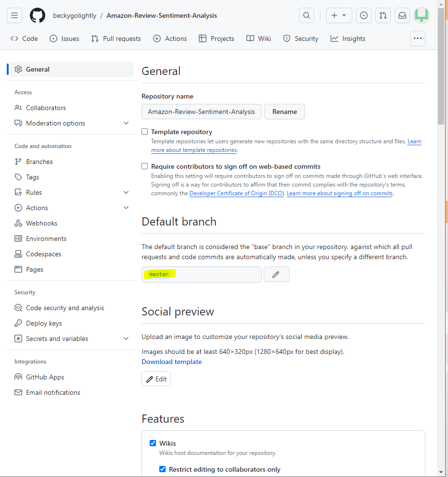Open the Projects tab
Image resolution: width=448 pixels, height=477 pixels.
point(217,38)
